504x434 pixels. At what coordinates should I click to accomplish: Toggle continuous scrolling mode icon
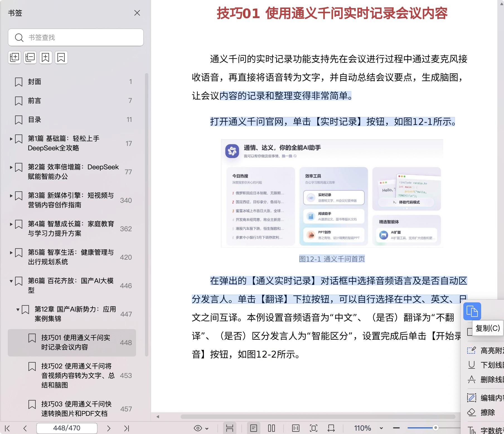(230, 428)
